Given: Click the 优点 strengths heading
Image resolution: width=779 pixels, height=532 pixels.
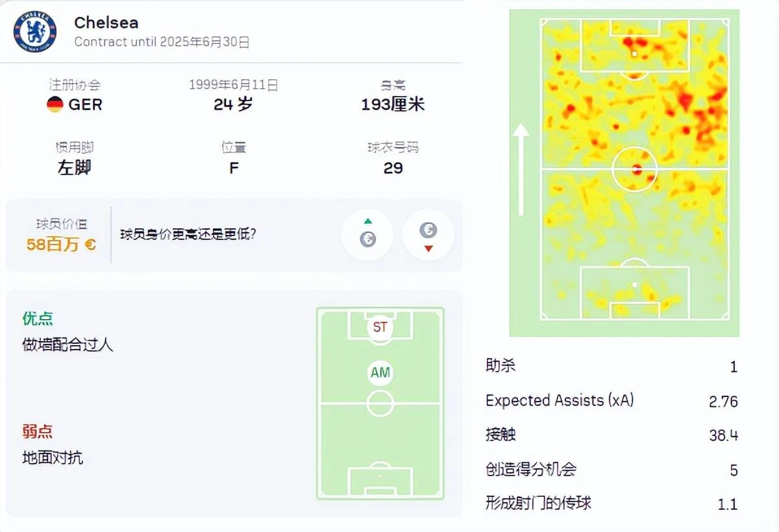Looking at the screenshot, I should point(38,319).
